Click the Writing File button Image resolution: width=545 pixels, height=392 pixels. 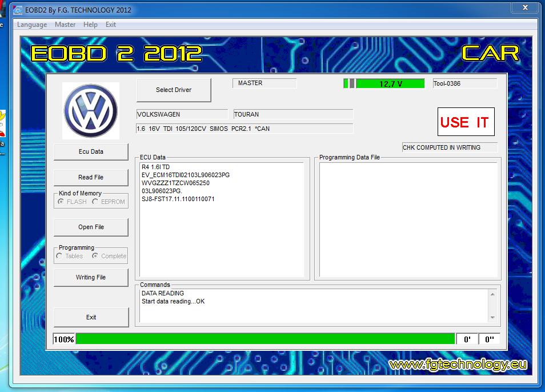pos(91,277)
